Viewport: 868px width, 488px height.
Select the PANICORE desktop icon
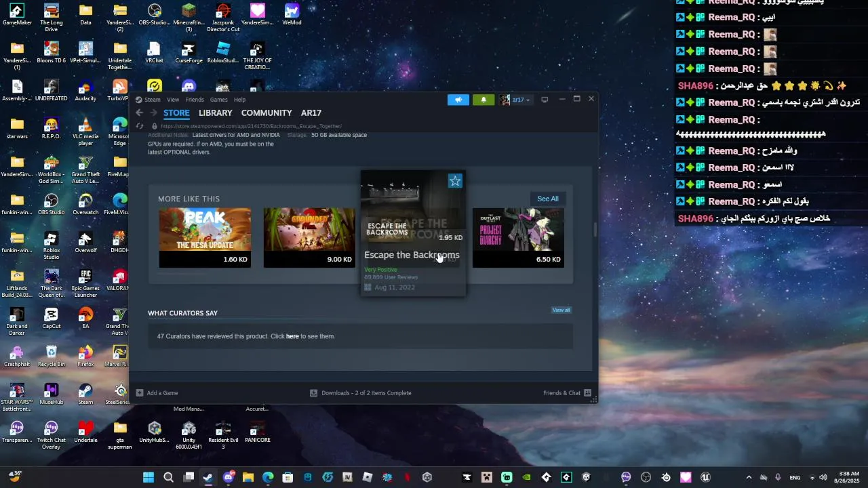pos(257,433)
